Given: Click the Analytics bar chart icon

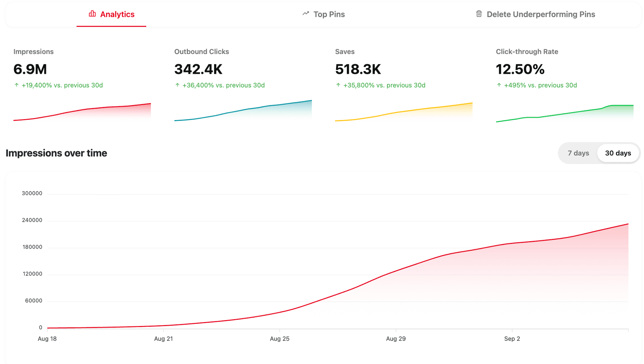Looking at the screenshot, I should tap(92, 14).
